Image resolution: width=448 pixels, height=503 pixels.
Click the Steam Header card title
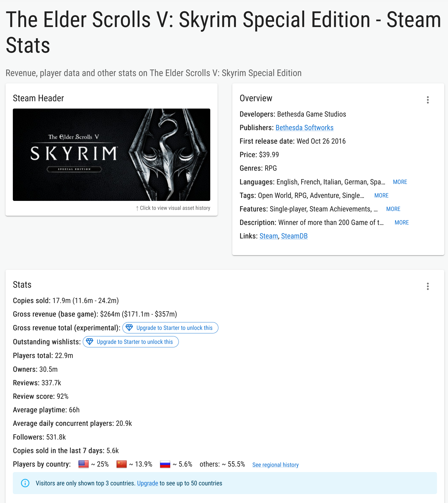(38, 98)
